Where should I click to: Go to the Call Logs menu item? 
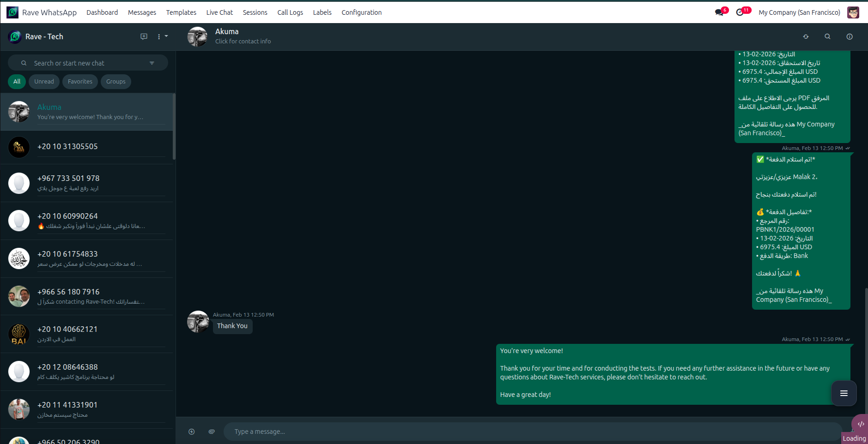(x=290, y=12)
